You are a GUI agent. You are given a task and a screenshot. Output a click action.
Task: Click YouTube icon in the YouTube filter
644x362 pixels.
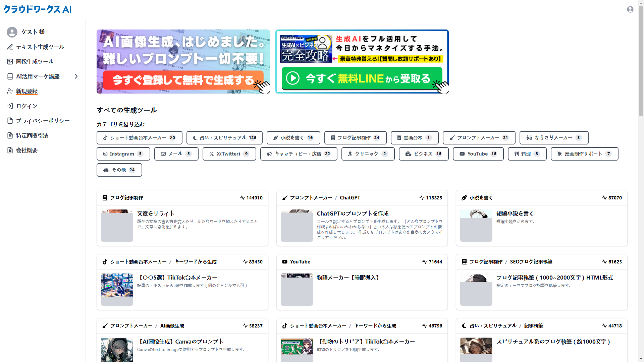[x=462, y=154]
